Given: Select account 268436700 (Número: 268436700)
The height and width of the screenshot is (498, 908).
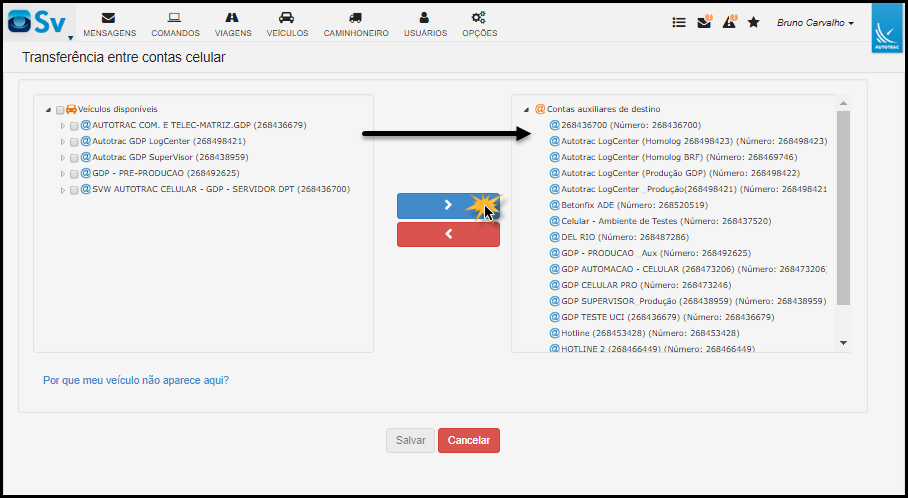Looking at the screenshot, I should click(625, 125).
